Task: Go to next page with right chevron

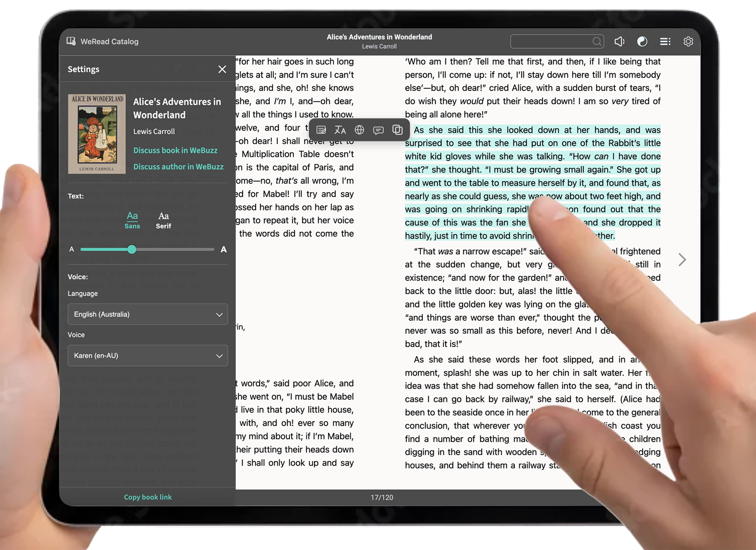Action: [x=682, y=260]
